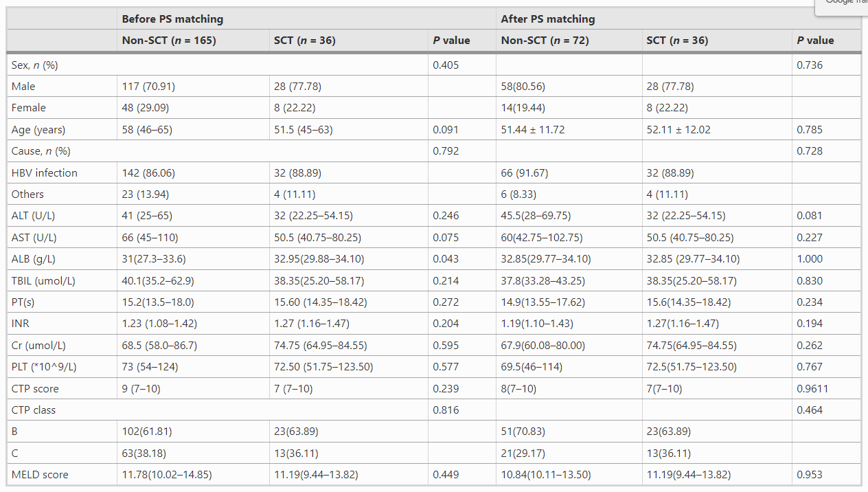868x492 pixels.
Task: Select the 'Non-SCT (n = 165)' column header
Action: (169, 41)
